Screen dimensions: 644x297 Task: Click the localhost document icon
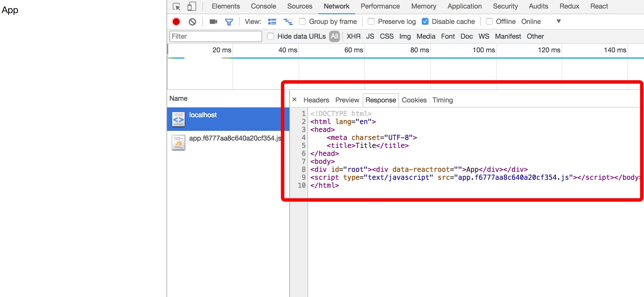coord(178,119)
